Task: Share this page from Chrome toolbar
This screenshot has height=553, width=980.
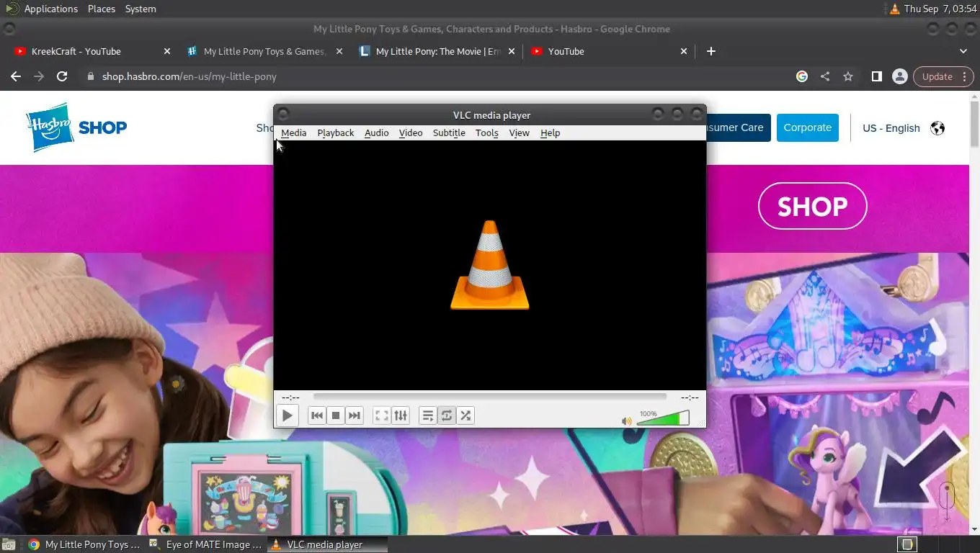Action: 825,76
